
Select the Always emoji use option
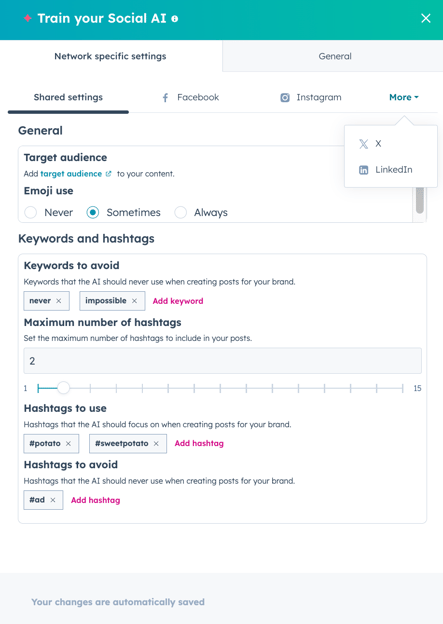coord(180,213)
